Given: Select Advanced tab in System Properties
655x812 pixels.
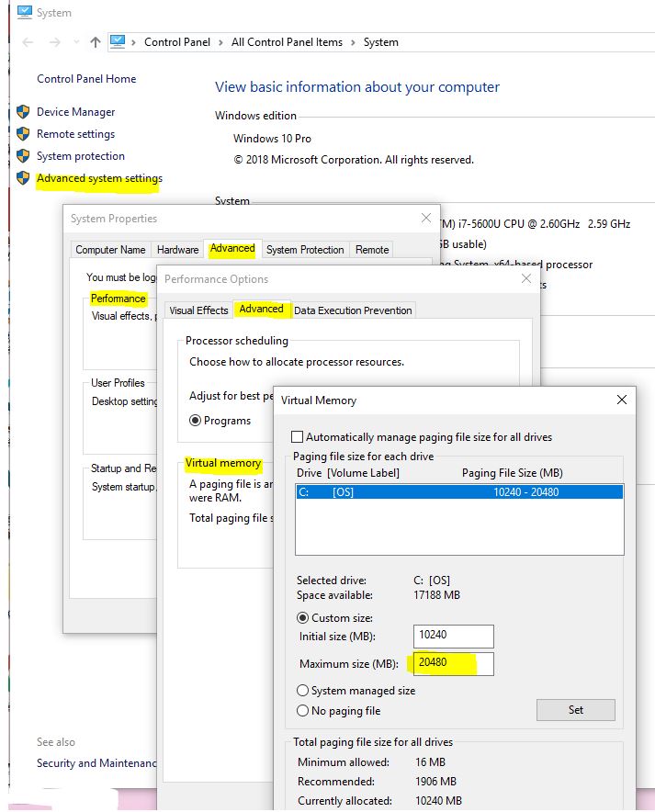Looking at the screenshot, I should tap(232, 249).
